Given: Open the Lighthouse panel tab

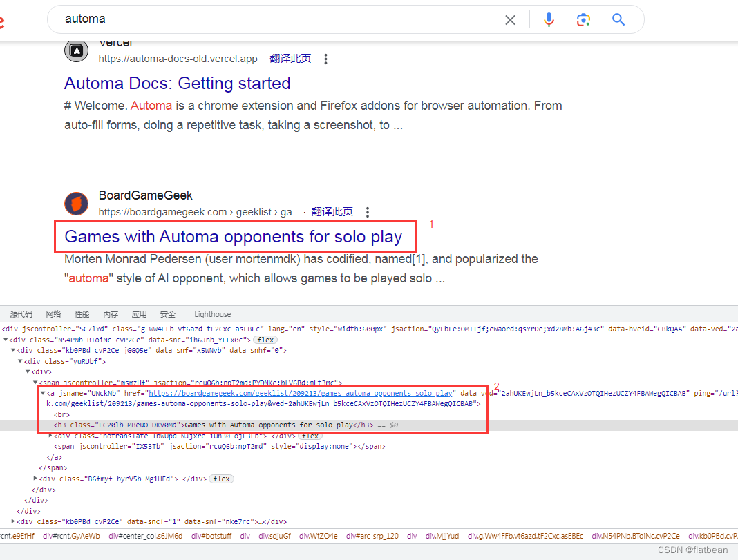Looking at the screenshot, I should point(212,314).
